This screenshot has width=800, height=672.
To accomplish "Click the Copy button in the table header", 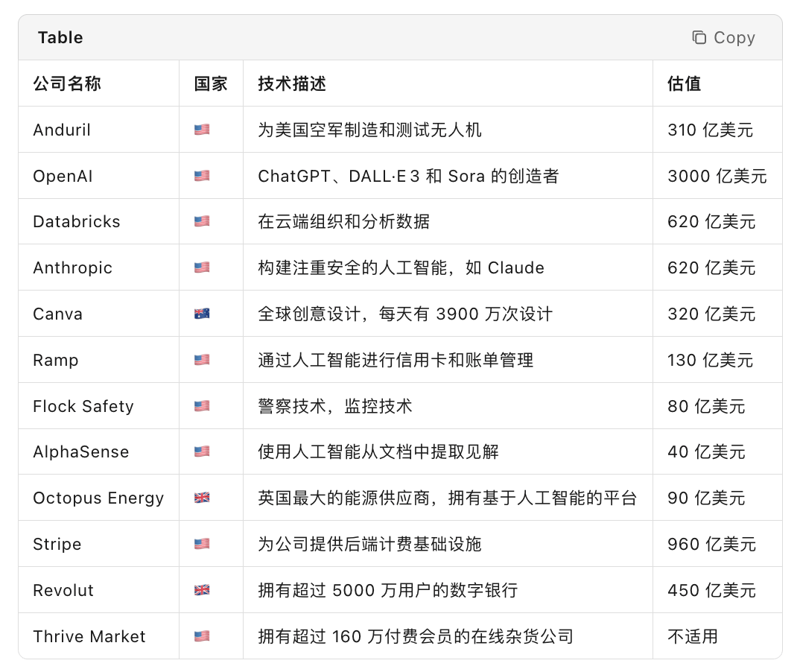I will coord(723,37).
